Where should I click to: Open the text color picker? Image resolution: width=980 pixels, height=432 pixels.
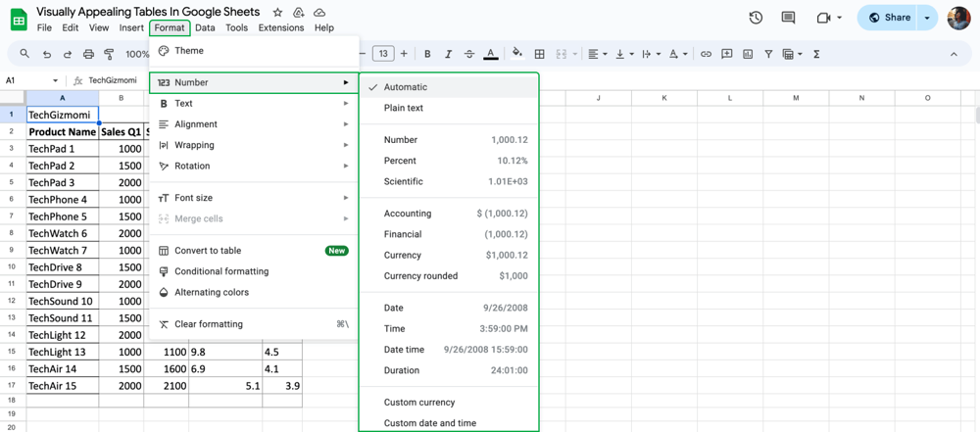[x=491, y=54]
